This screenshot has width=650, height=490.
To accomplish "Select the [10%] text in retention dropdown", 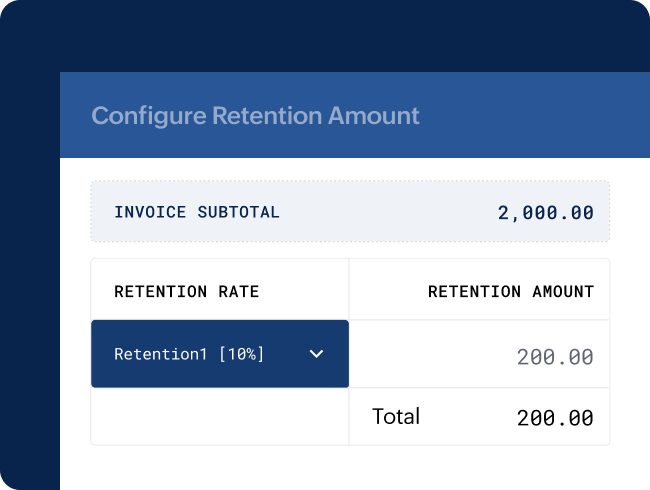I will pos(240,354).
